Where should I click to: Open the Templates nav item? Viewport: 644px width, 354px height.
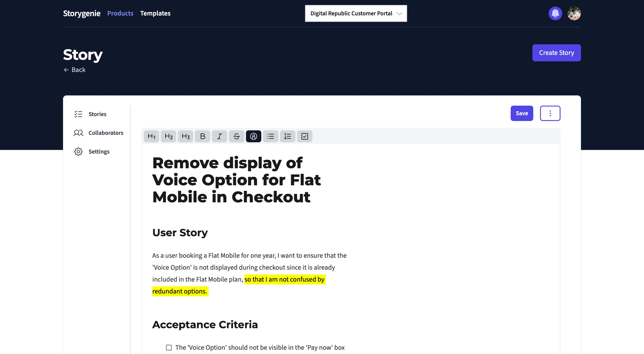(155, 13)
